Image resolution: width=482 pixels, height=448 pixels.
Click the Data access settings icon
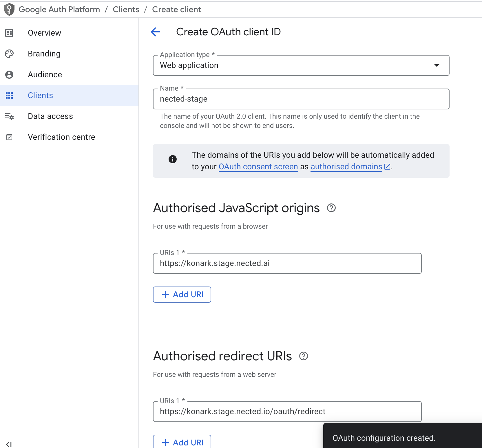[x=9, y=116]
